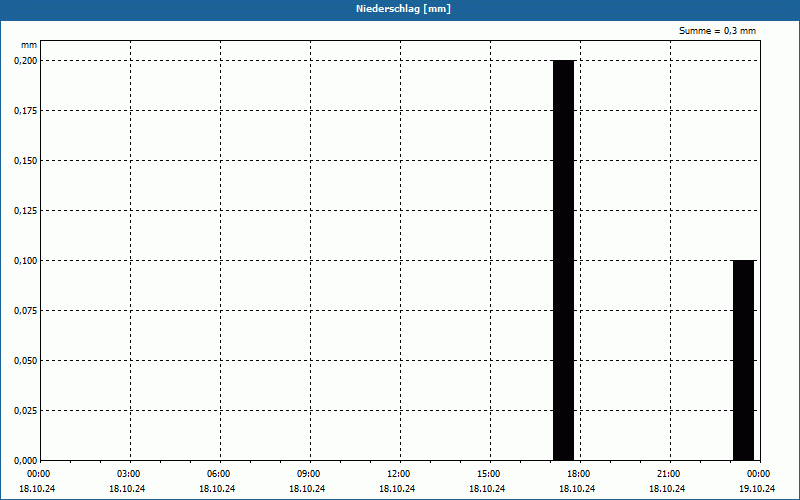Click the 0,100 mm bar near midnight 19.10.24
This screenshot has height=500, width=800.
point(743,360)
